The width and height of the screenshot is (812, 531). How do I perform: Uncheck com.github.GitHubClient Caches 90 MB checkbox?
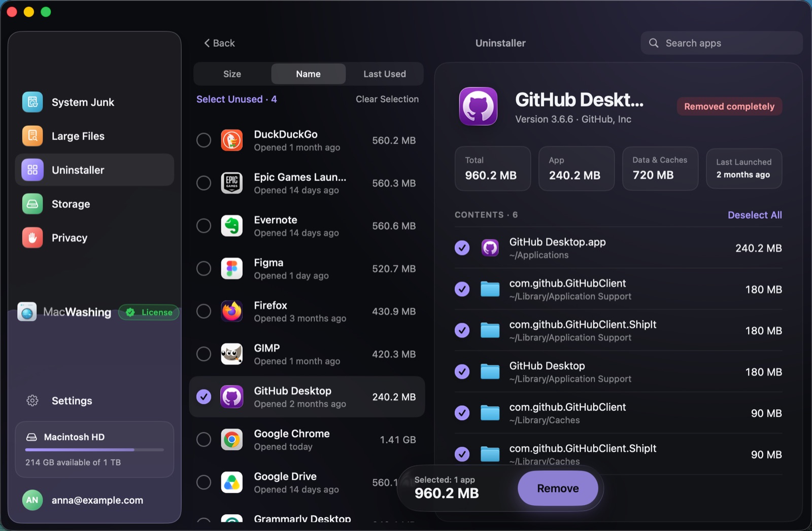tap(462, 413)
